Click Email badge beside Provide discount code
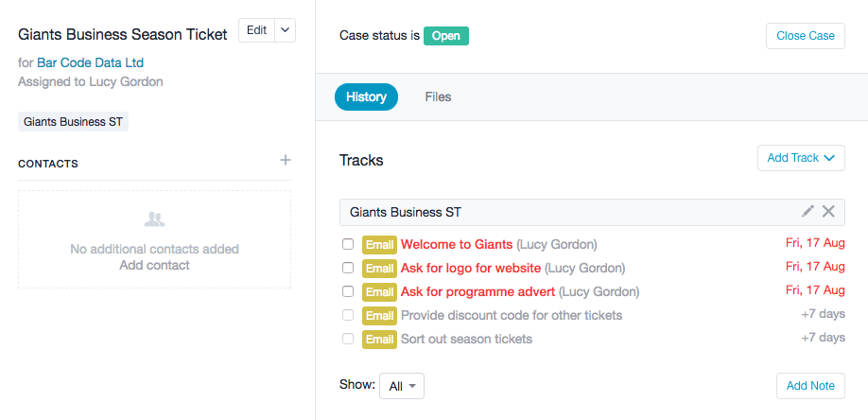The height and width of the screenshot is (420, 868). click(x=379, y=316)
